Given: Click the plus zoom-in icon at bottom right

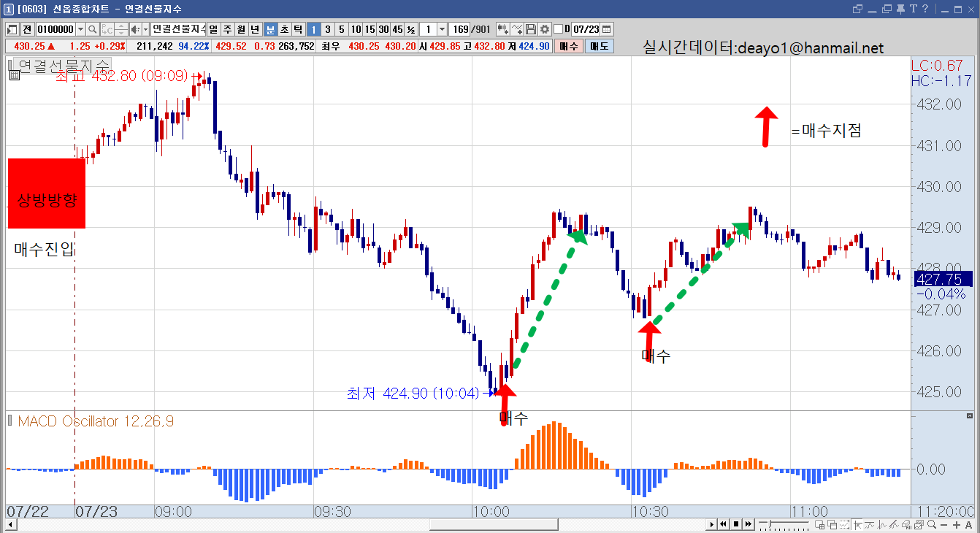Looking at the screenshot, I should click(957, 524).
